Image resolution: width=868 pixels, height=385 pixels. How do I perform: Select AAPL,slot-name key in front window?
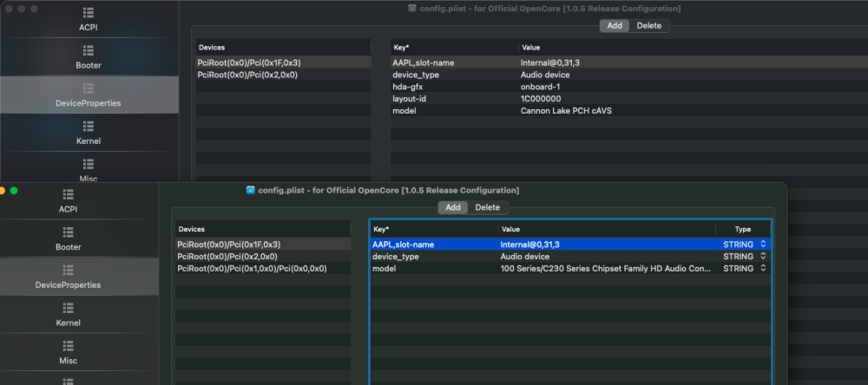403,244
